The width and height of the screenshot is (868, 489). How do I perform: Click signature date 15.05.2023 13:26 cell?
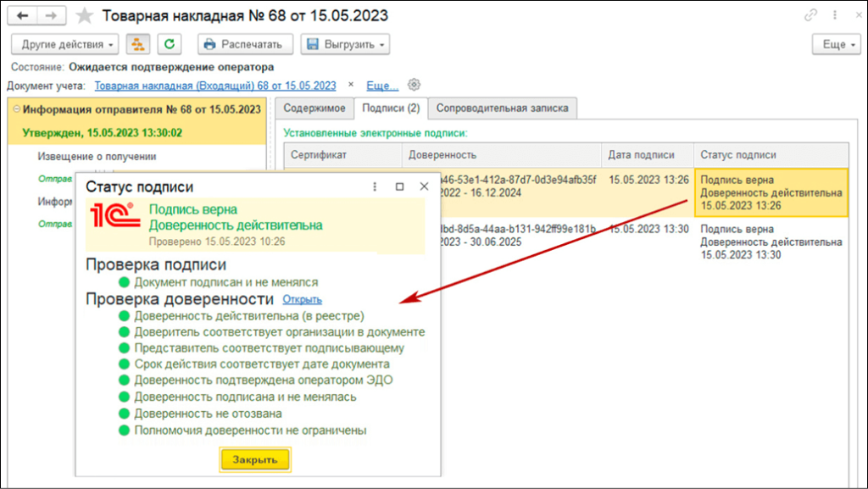point(648,180)
